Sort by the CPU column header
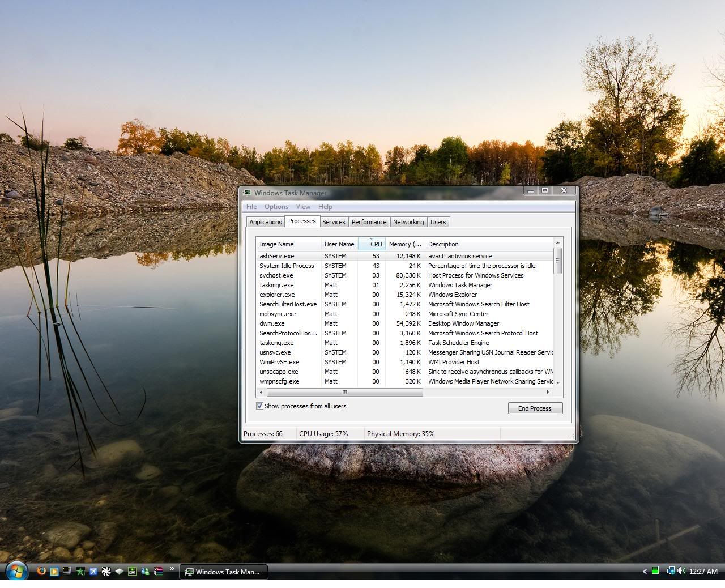The height and width of the screenshot is (588, 725). pyautogui.click(x=372, y=244)
